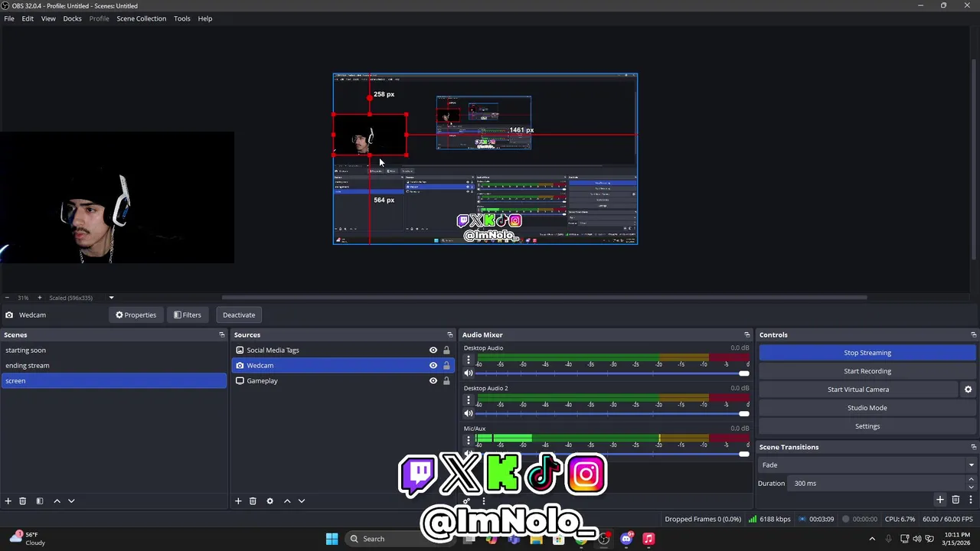980x551 pixels.
Task: Open the Mic/Aux options menu (three dots)
Action: click(469, 440)
